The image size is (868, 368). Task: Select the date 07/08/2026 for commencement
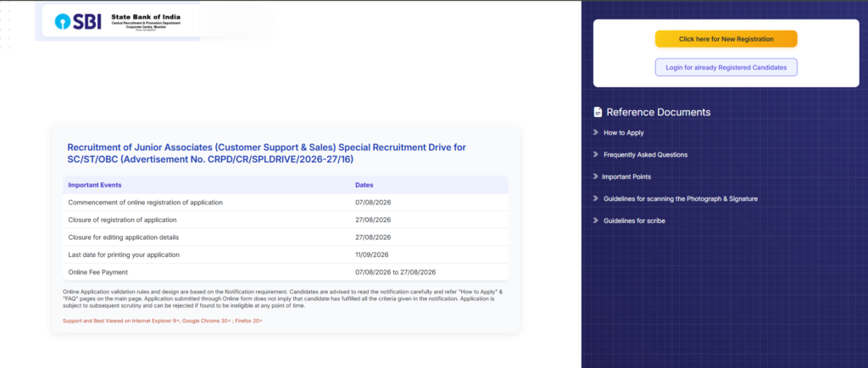[x=373, y=203]
